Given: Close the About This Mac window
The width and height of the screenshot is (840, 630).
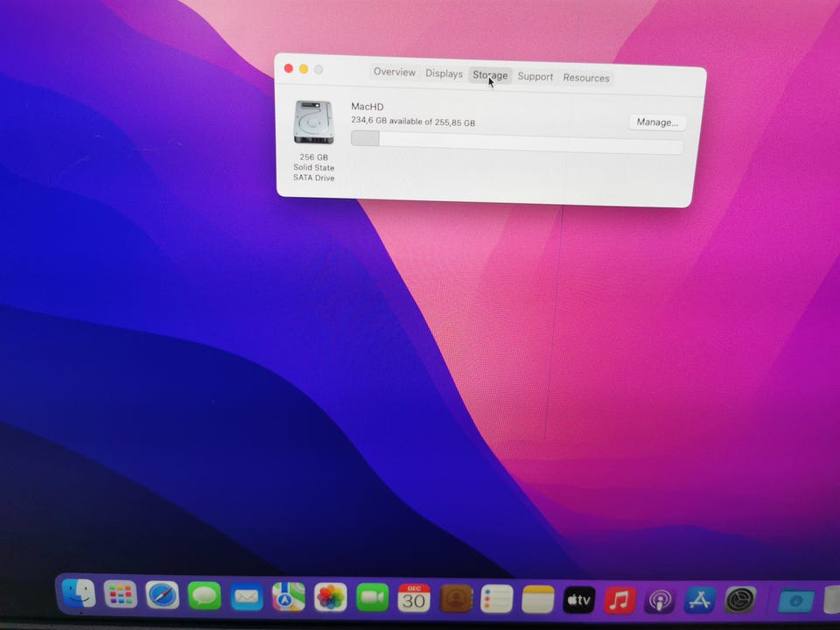Looking at the screenshot, I should [288, 68].
